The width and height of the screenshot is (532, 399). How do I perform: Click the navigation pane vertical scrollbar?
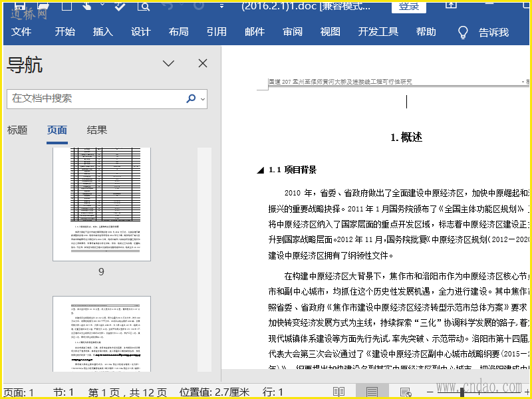pos(204,259)
